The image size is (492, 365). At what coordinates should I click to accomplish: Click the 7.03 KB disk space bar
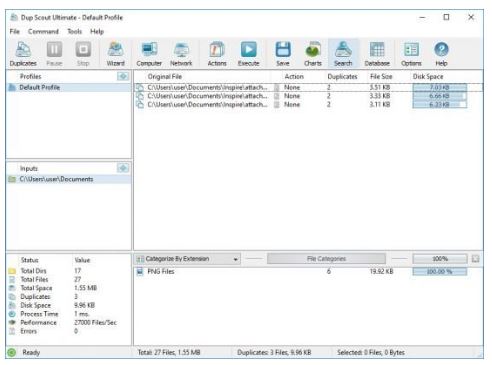[x=440, y=87]
